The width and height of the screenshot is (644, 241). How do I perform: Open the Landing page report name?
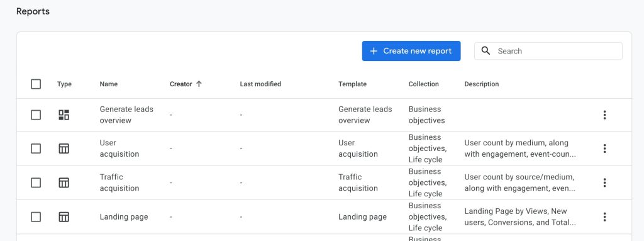[x=124, y=216]
